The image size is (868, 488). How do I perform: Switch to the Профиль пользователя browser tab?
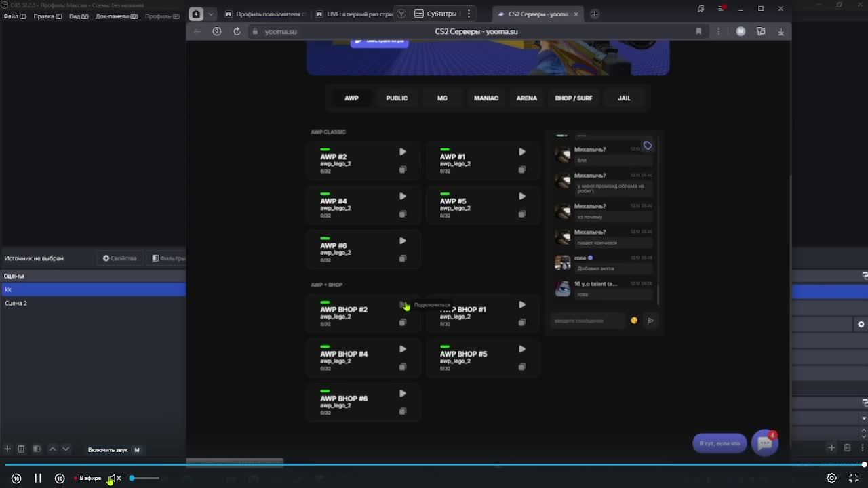[x=265, y=14]
